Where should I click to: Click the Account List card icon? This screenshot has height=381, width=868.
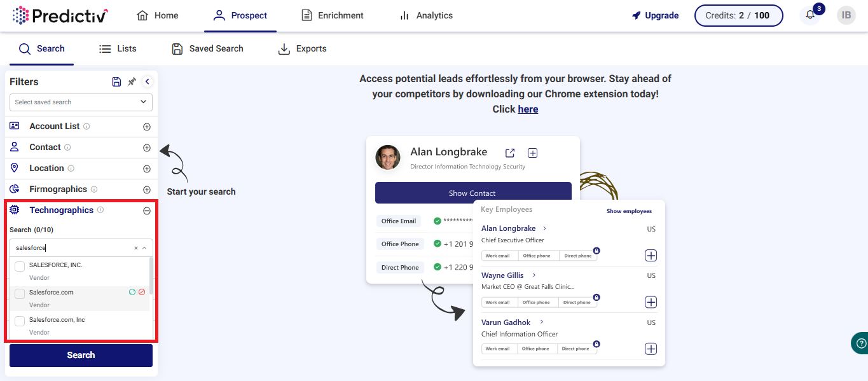click(x=15, y=126)
